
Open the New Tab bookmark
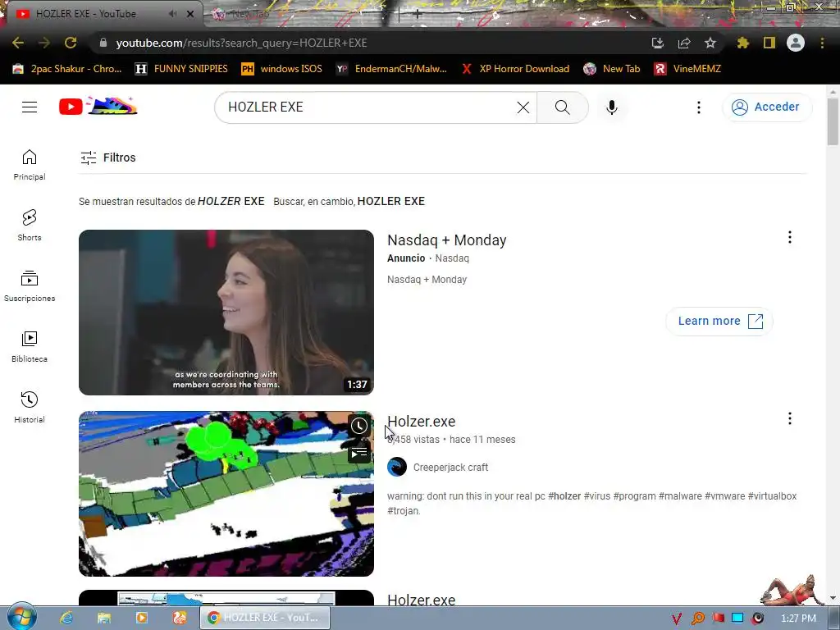612,69
